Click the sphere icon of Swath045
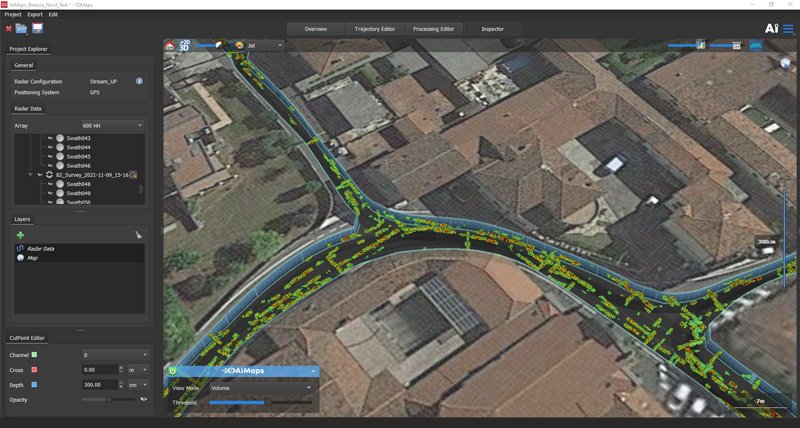The height and width of the screenshot is (428, 800). click(60, 157)
